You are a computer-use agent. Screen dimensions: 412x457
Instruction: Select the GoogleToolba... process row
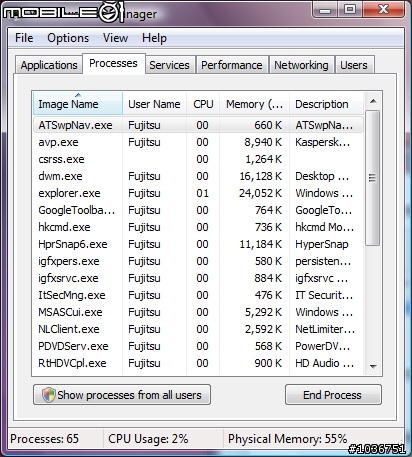coord(198,210)
